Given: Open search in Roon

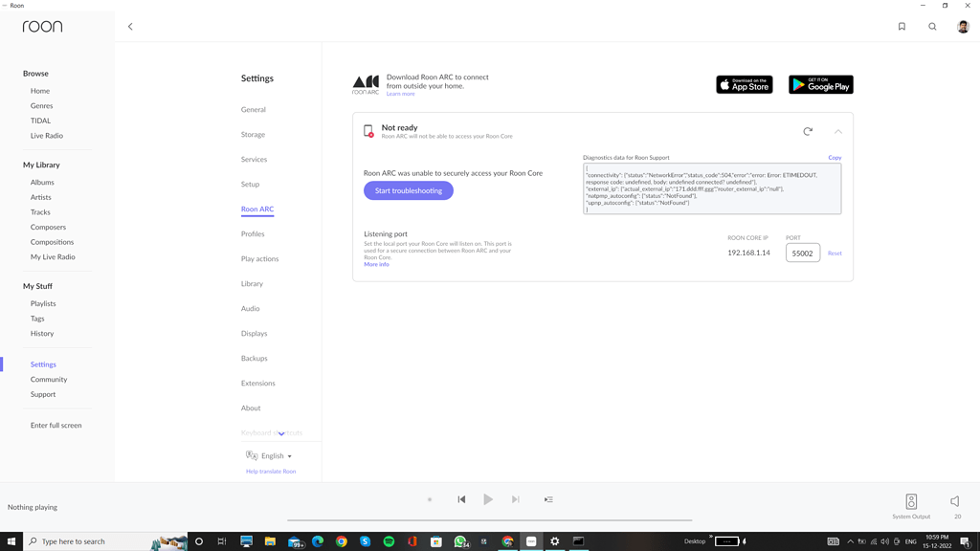Looking at the screenshot, I should [932, 26].
